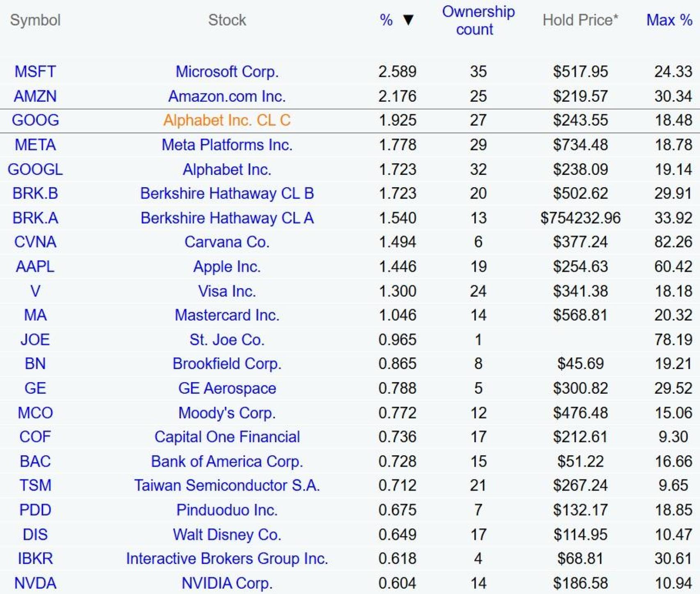Click the Carvana Co. stock name
The image size is (700, 594).
(227, 242)
